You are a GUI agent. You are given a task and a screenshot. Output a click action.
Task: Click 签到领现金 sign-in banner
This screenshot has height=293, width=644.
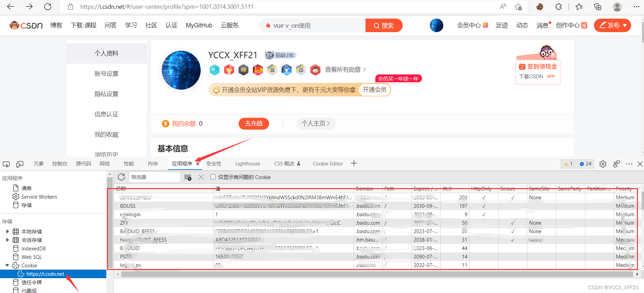coord(538,67)
